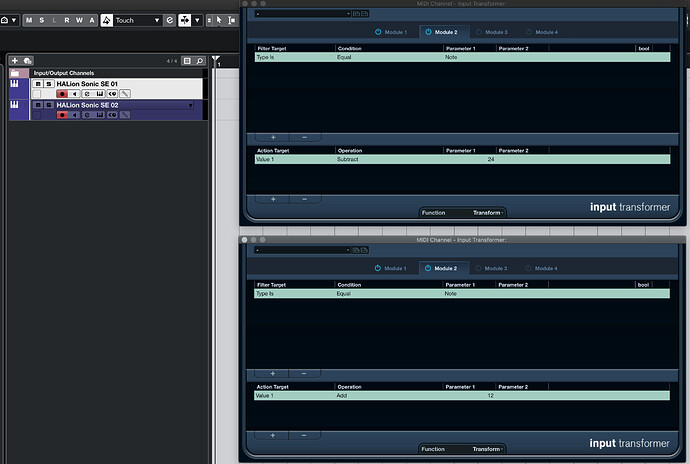Screen dimensions: 690x464
Task: Toggle automation follows events (A) button
Action: click(x=92, y=20)
